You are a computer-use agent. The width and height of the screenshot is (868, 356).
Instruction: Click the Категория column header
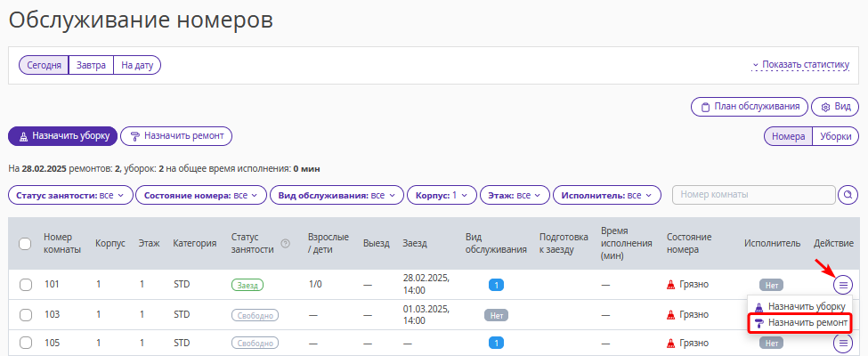(194, 244)
